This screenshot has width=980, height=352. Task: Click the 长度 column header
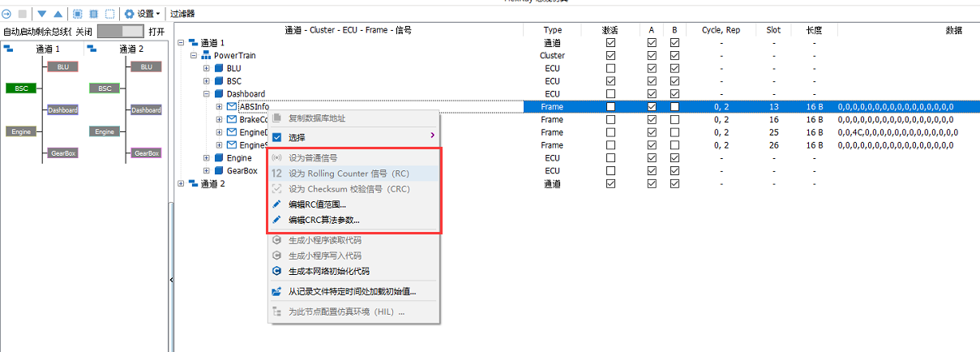814,30
